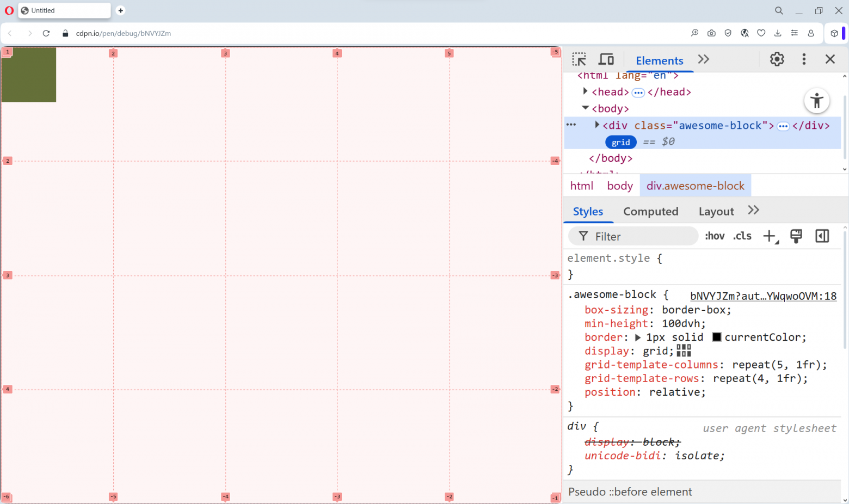Open the rendering emulations brush icon
The height and width of the screenshot is (504, 849).
pyautogui.click(x=796, y=236)
